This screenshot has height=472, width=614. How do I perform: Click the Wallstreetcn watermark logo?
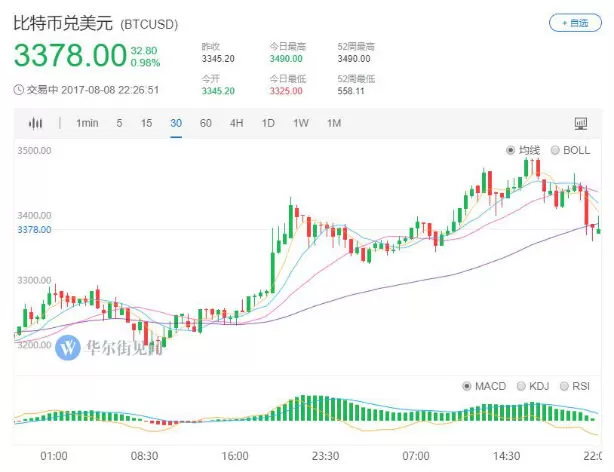pos(68,347)
